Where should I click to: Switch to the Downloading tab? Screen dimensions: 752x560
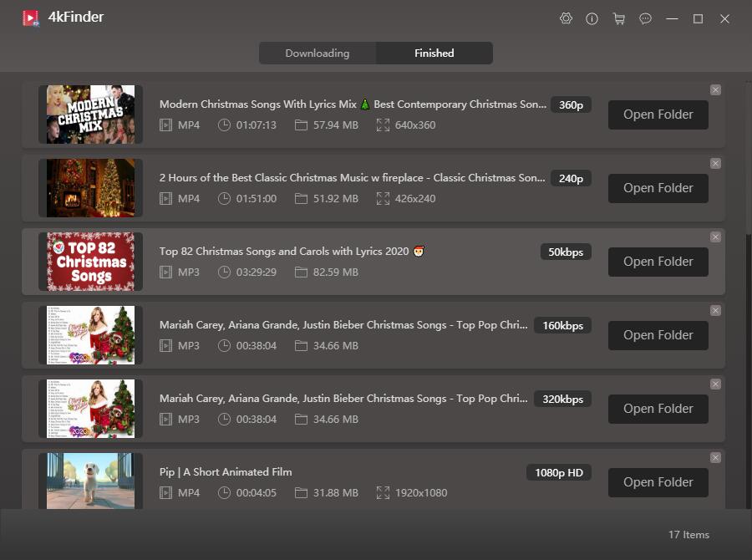(318, 53)
